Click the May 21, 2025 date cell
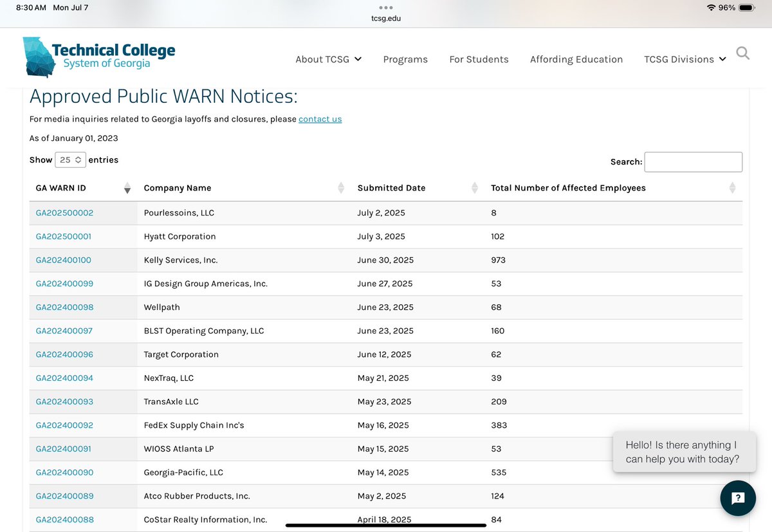Viewport: 772px width, 532px height. click(383, 378)
